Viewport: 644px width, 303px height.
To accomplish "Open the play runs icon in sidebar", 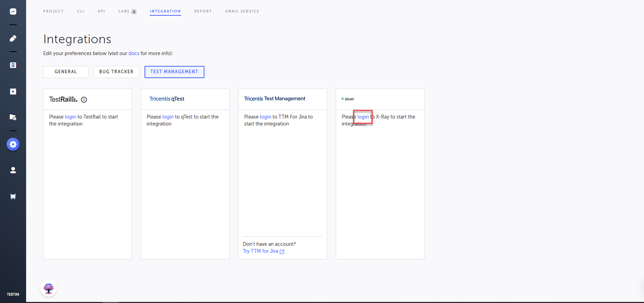I will [13, 92].
